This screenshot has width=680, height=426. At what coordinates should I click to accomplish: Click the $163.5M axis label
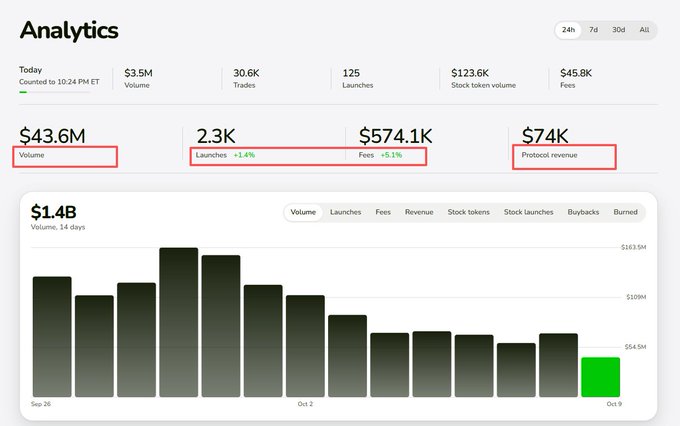(x=633, y=247)
